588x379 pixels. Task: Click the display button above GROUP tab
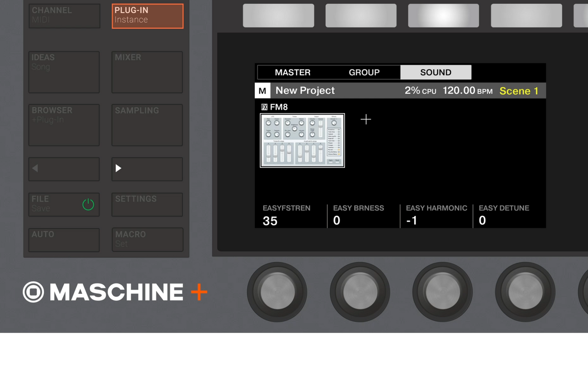coord(361,16)
